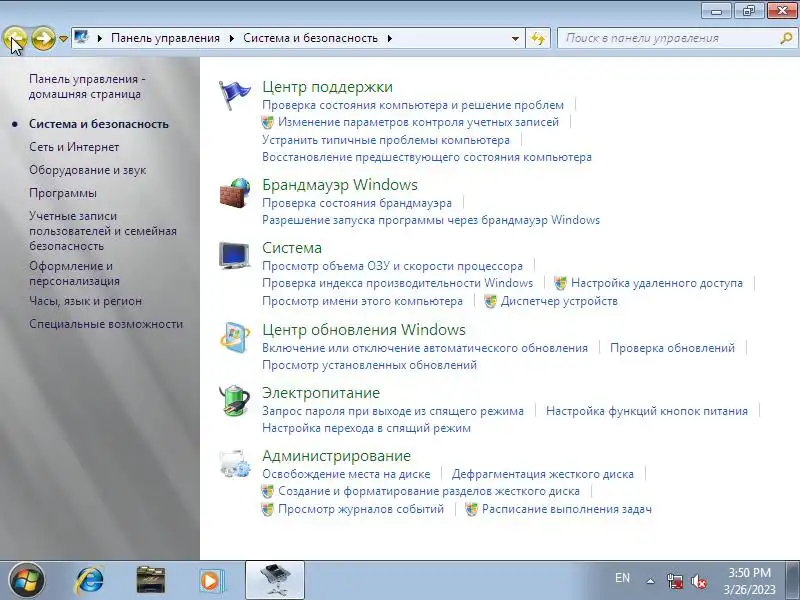Click the computer icon in the address bar
800x600 pixels.
(x=82, y=37)
